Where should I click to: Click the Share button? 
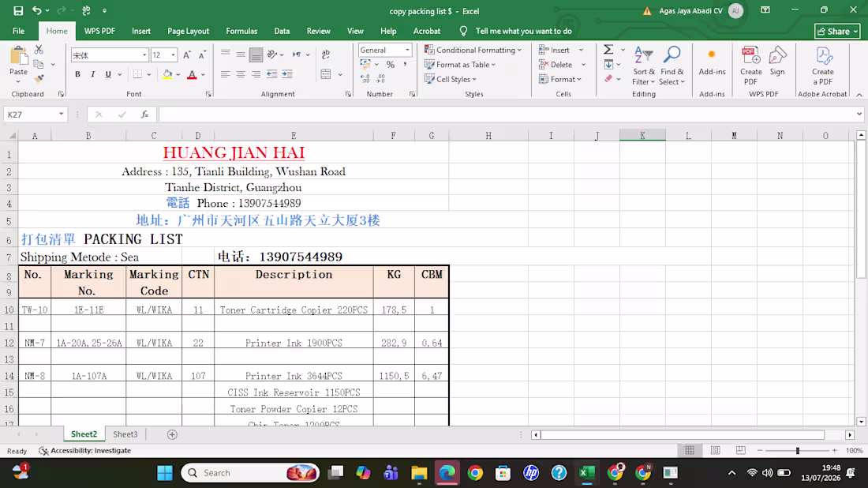(837, 32)
